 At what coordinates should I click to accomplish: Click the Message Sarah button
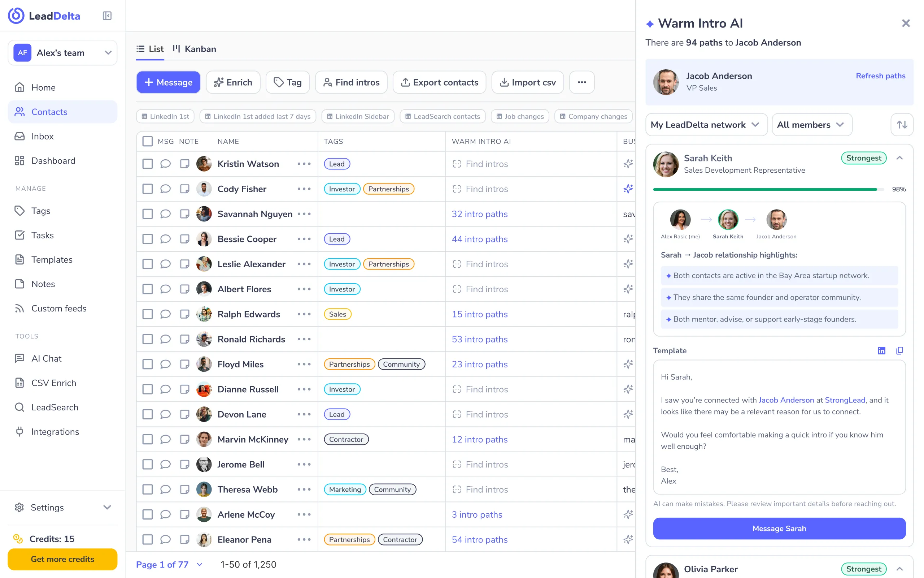[779, 528]
